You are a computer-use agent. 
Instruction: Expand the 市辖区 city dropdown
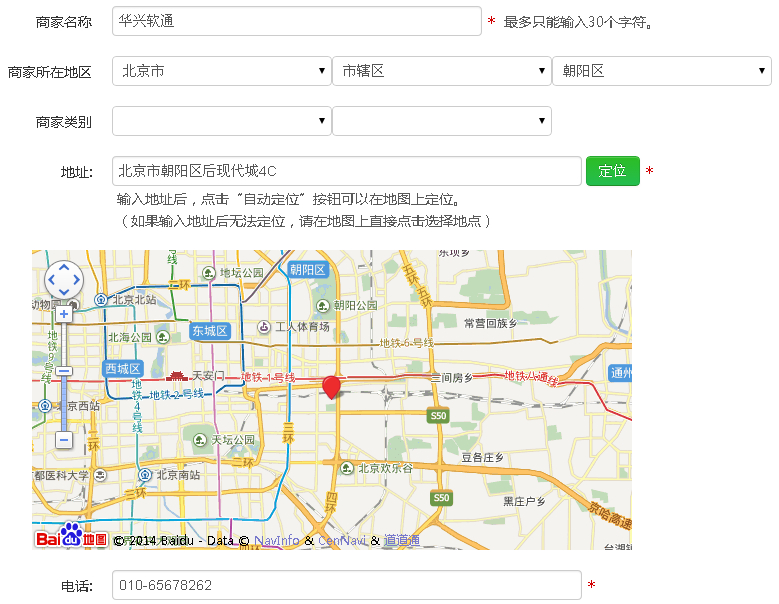(x=441, y=71)
